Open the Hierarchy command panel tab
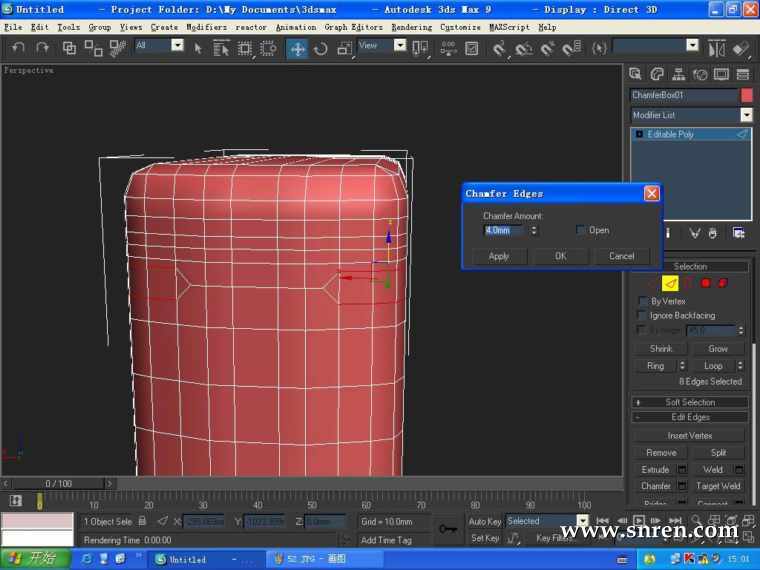This screenshot has height=570, width=760. point(679,74)
